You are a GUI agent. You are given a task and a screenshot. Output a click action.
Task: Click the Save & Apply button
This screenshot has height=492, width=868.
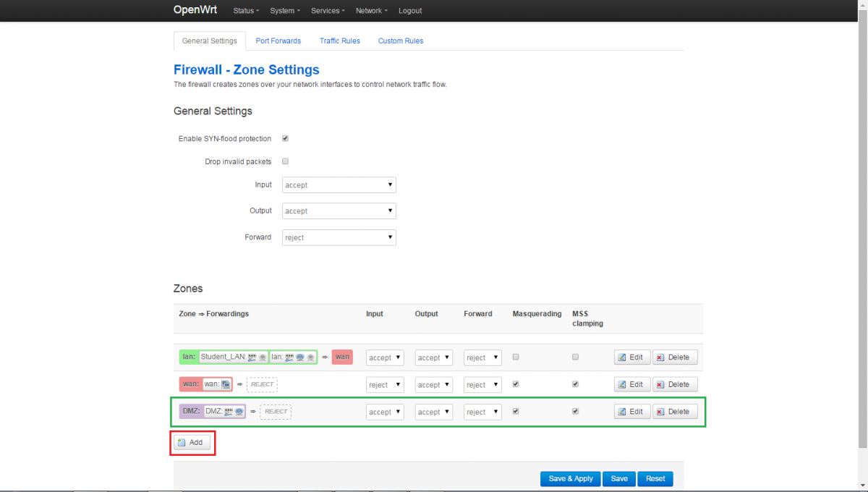pos(570,479)
